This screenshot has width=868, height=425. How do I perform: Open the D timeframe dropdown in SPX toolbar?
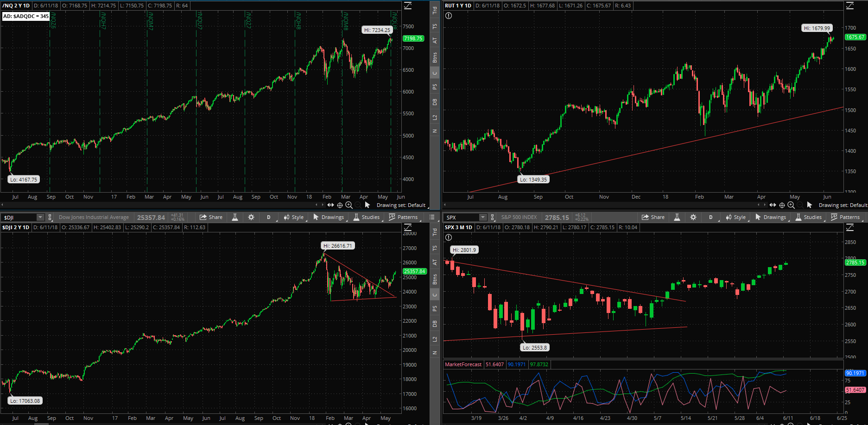pyautogui.click(x=711, y=217)
